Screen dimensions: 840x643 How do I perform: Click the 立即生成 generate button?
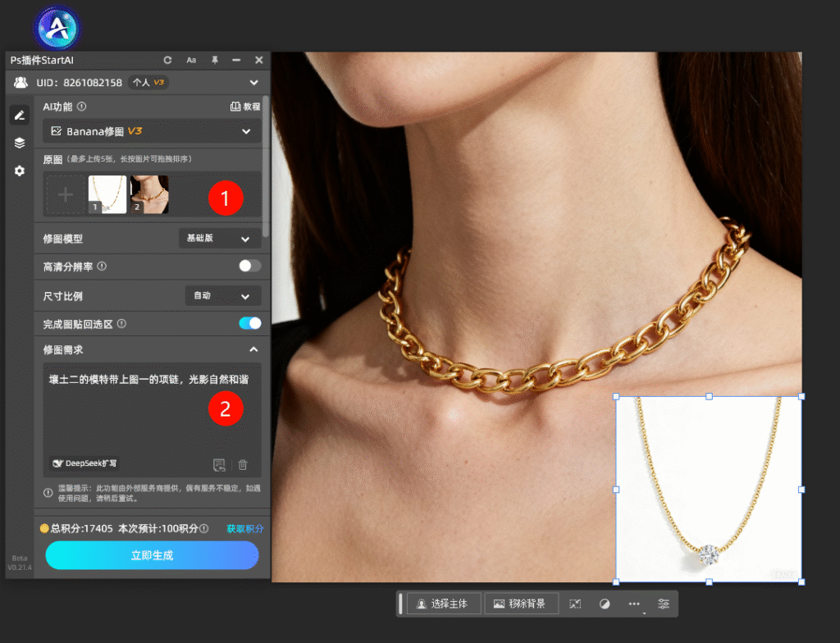[x=152, y=555]
